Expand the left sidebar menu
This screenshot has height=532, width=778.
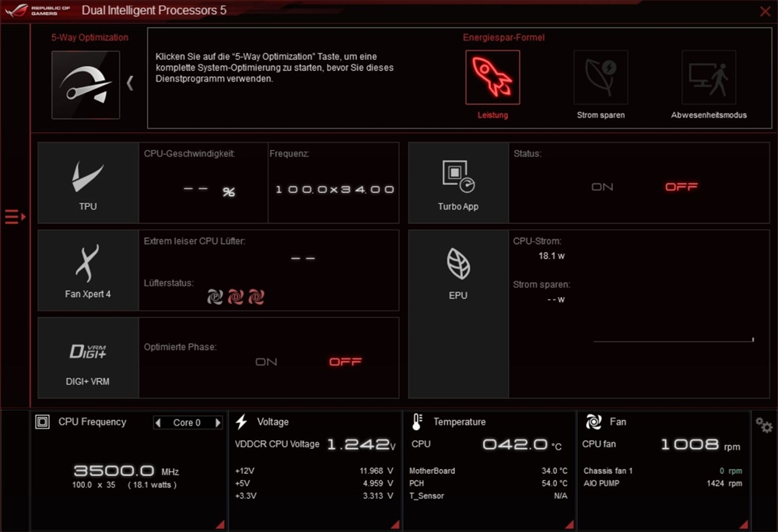15,217
